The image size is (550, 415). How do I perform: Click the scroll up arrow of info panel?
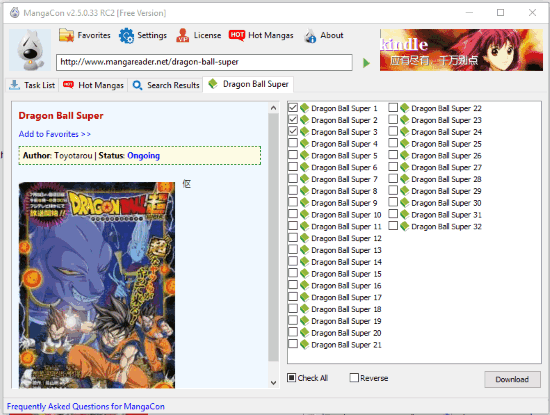274,108
